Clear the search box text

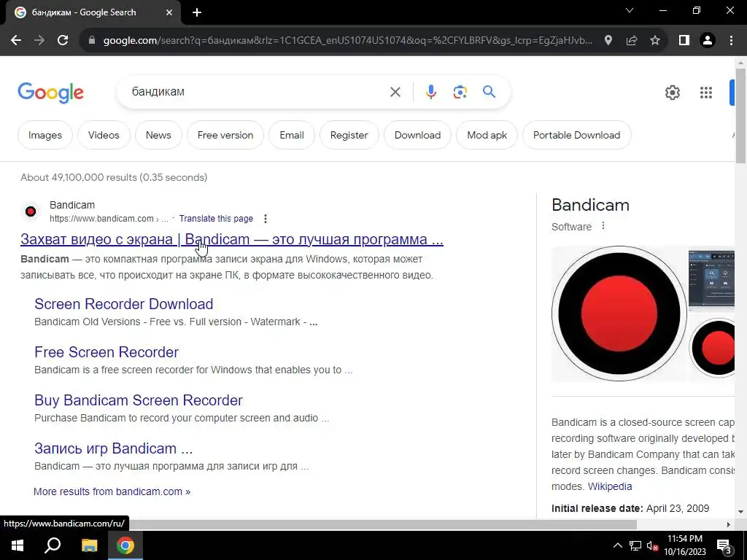(395, 92)
